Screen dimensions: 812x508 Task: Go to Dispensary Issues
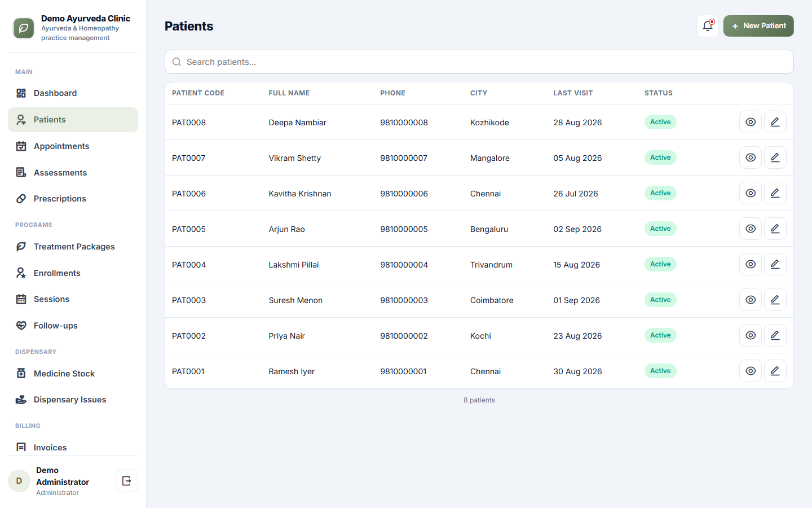[73, 400]
